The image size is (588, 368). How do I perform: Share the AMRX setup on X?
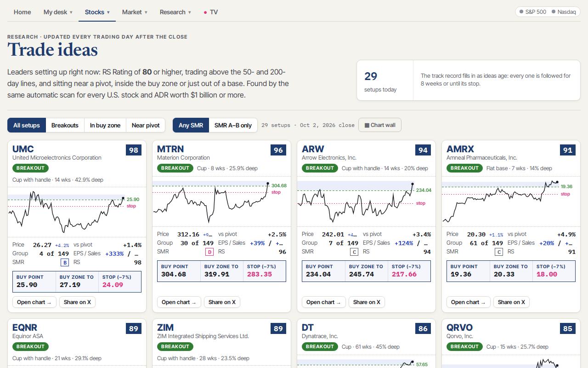[511, 302]
